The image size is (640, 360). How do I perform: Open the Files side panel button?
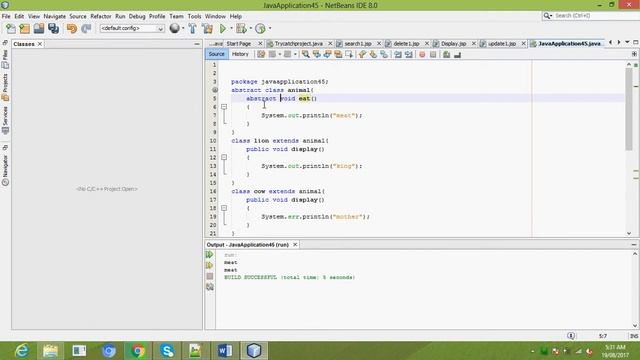click(5, 58)
